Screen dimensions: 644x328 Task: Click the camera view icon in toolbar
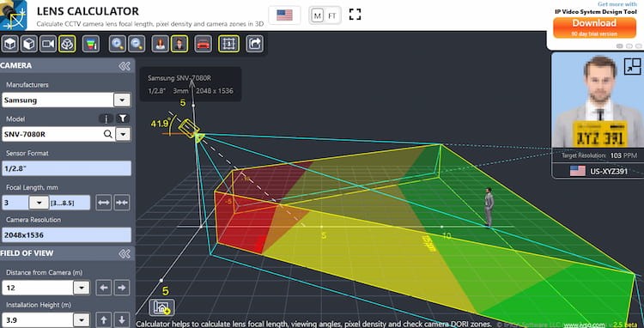pos(48,44)
